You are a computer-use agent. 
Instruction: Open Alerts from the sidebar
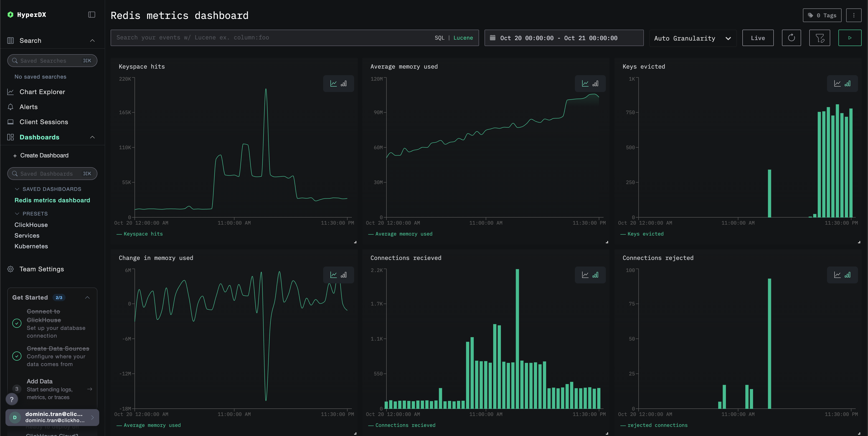point(28,107)
